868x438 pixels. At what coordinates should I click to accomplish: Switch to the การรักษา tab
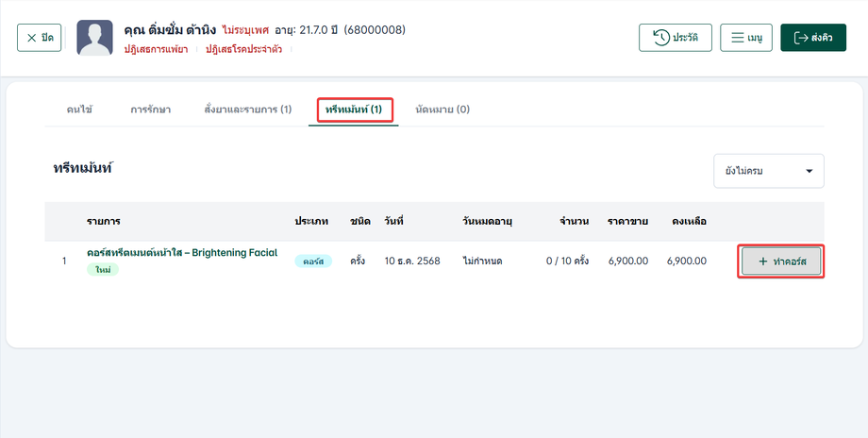[x=151, y=109]
